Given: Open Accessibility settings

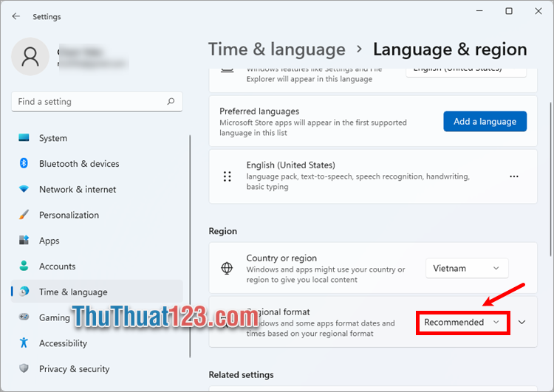Looking at the screenshot, I should 97,343.
